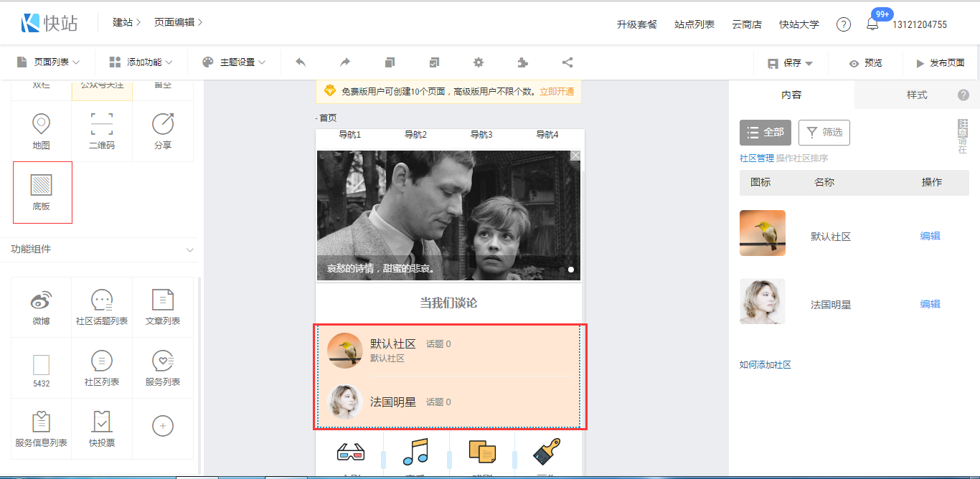The width and height of the screenshot is (980, 479).
Task: Open the settings gear in toolbar
Action: [479, 62]
